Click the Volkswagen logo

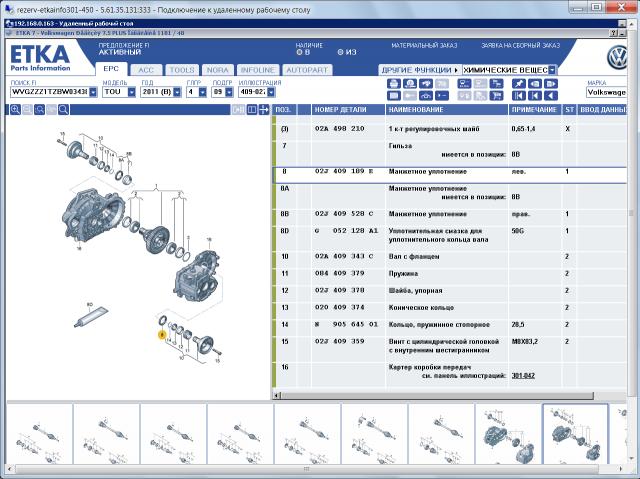tap(617, 58)
